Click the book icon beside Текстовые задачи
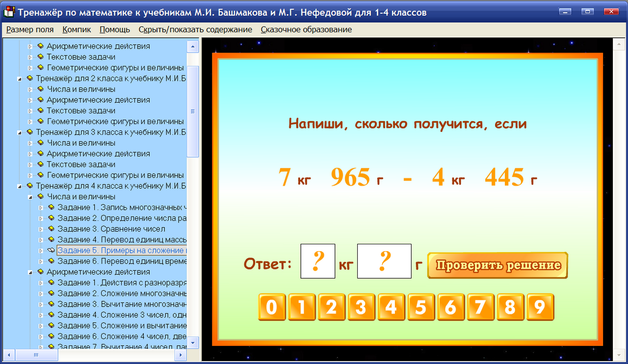The image size is (628, 364). tap(40, 56)
